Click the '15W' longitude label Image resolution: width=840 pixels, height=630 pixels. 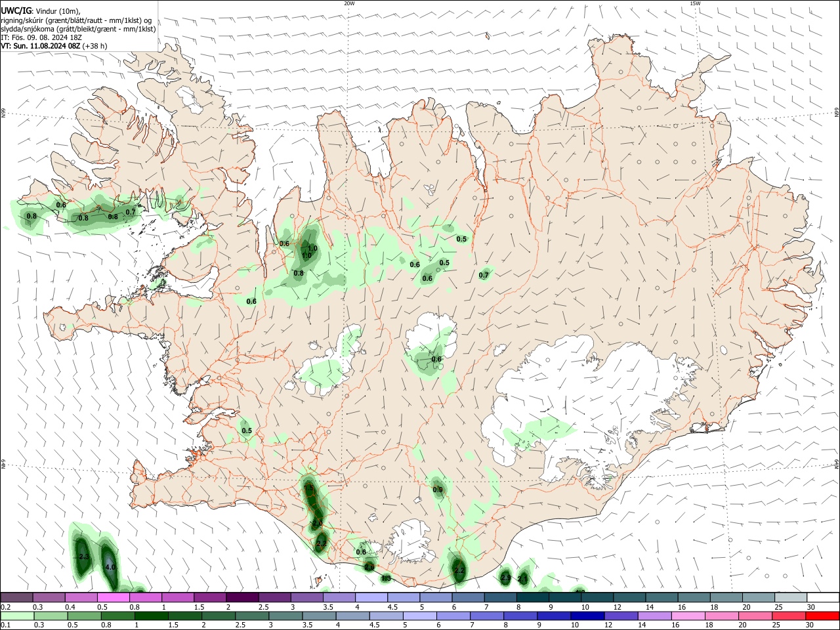(x=695, y=3)
